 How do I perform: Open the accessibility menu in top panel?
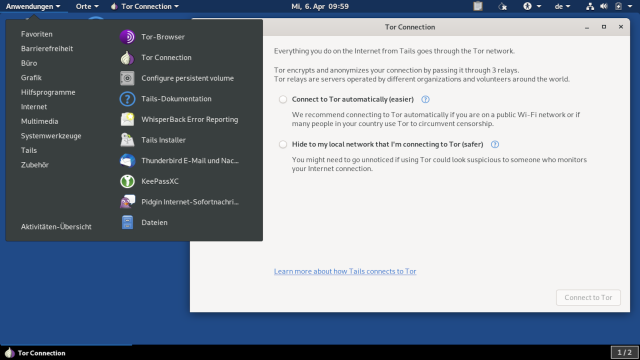coord(532,6)
